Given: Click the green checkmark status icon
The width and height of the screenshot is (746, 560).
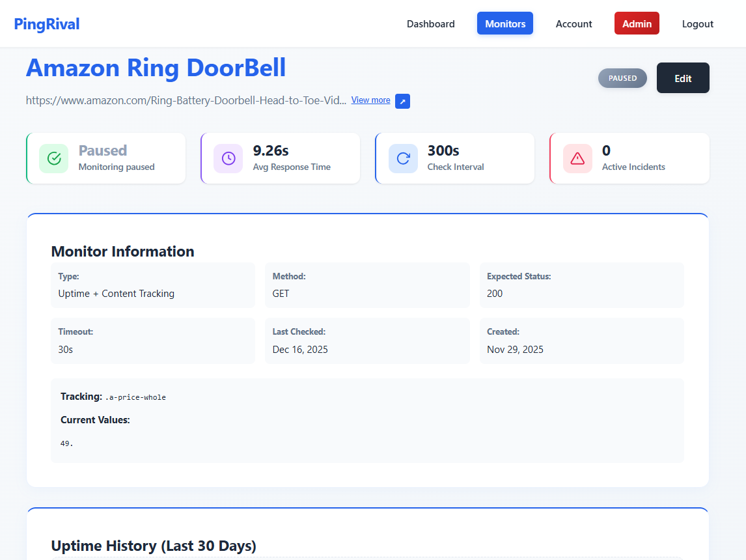Looking at the screenshot, I should 54,158.
